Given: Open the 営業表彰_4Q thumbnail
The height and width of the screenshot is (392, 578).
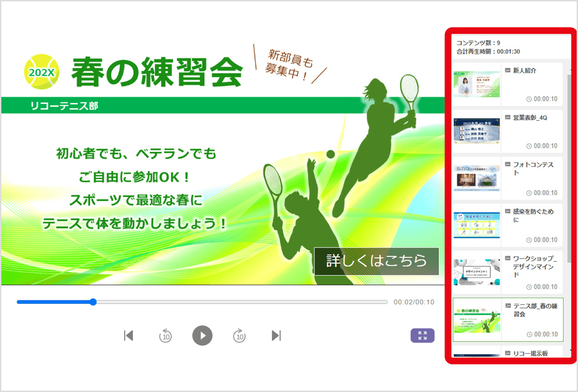Looking at the screenshot, I should coord(477,132).
